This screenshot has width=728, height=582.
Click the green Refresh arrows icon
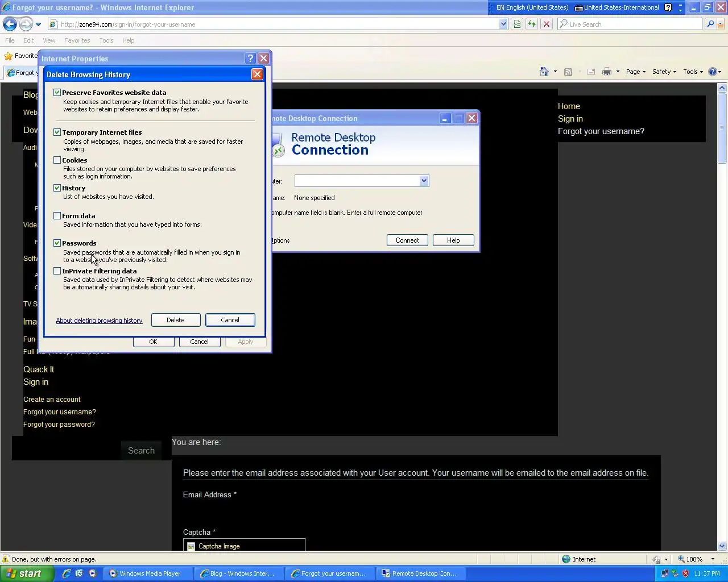click(x=531, y=24)
